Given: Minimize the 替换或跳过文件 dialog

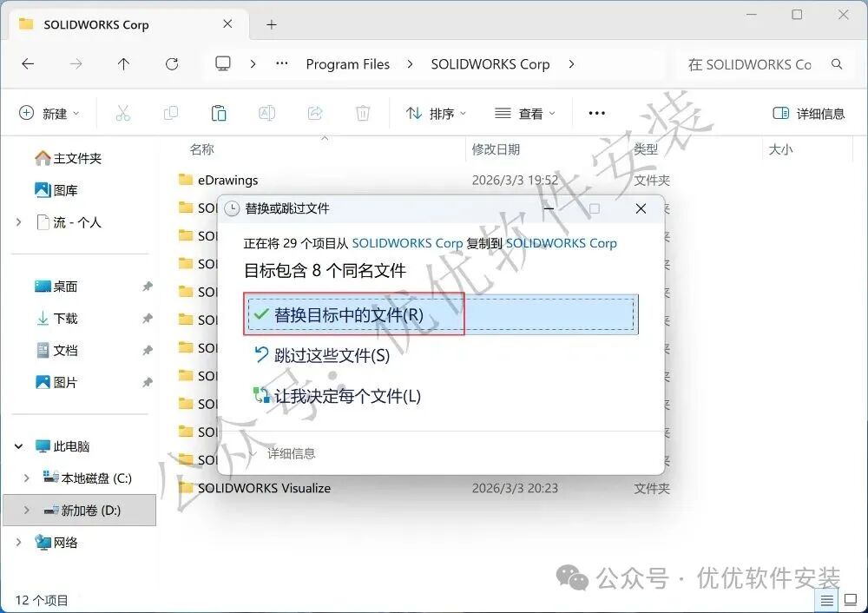Looking at the screenshot, I should pos(549,208).
